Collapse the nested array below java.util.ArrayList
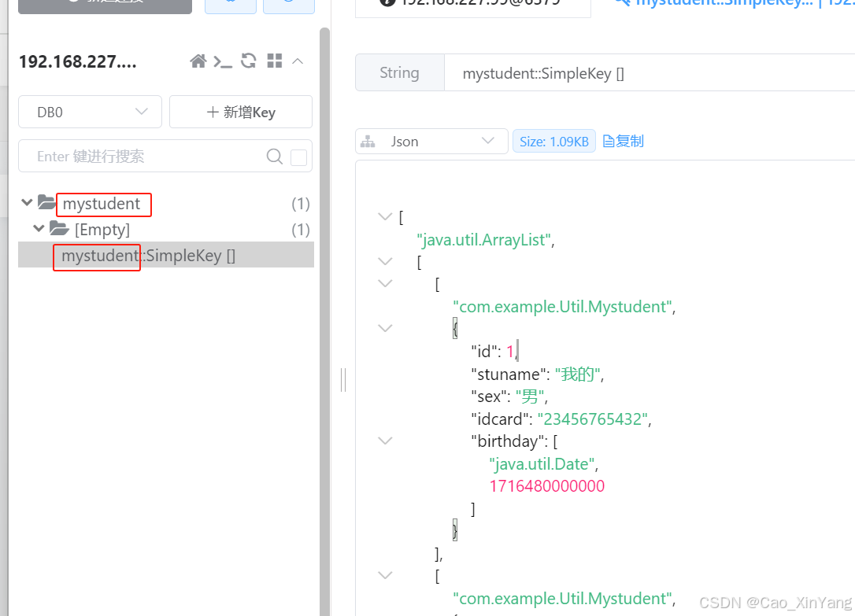This screenshot has height=616, width=855. point(385,261)
